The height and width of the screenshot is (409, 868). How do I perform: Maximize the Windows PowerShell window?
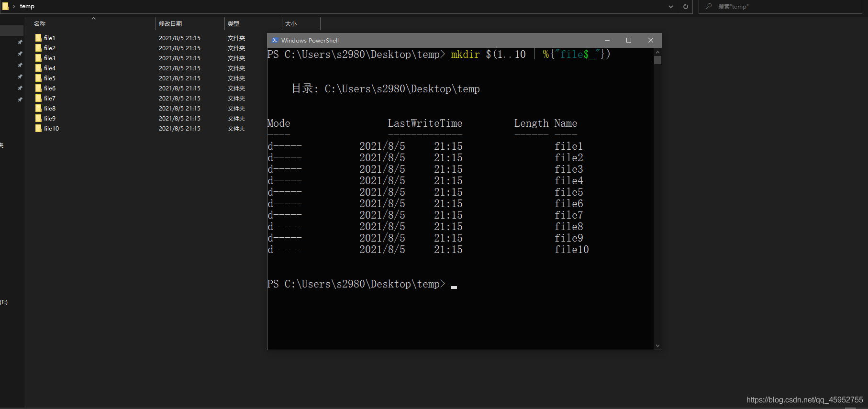tap(629, 40)
